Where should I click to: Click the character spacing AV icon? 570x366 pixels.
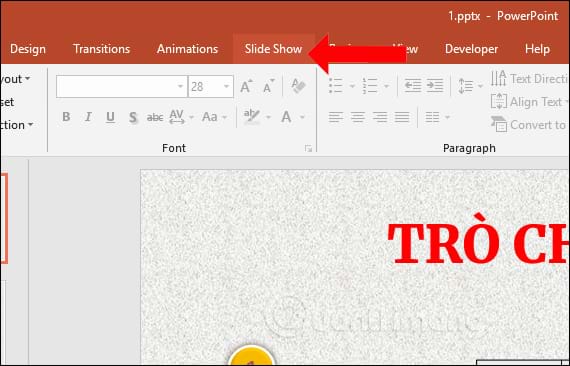[x=177, y=117]
